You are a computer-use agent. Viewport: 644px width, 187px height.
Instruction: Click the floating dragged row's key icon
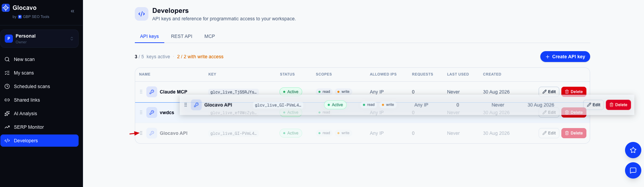click(x=196, y=105)
